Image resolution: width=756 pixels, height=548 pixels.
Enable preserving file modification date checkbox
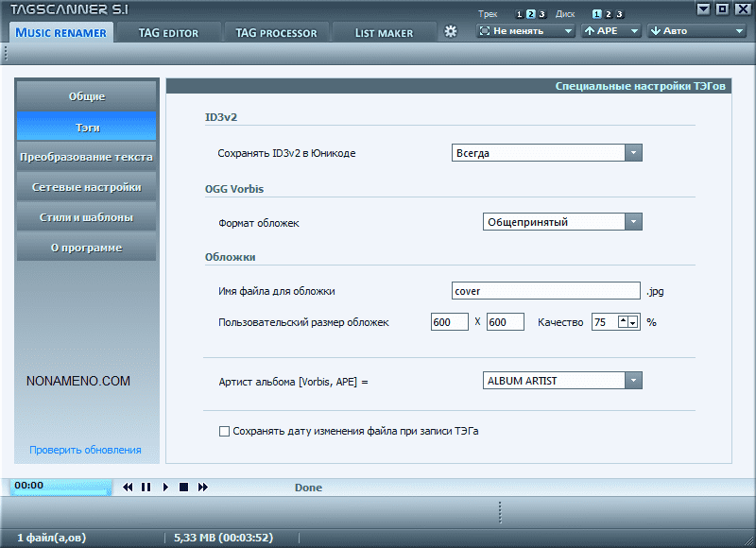click(x=225, y=432)
